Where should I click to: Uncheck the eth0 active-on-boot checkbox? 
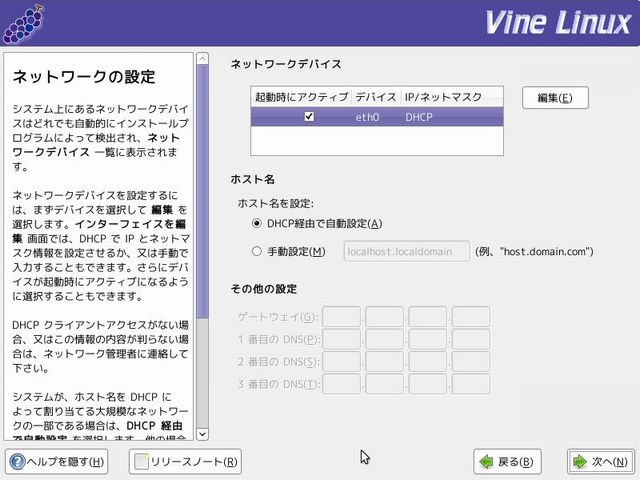[309, 117]
